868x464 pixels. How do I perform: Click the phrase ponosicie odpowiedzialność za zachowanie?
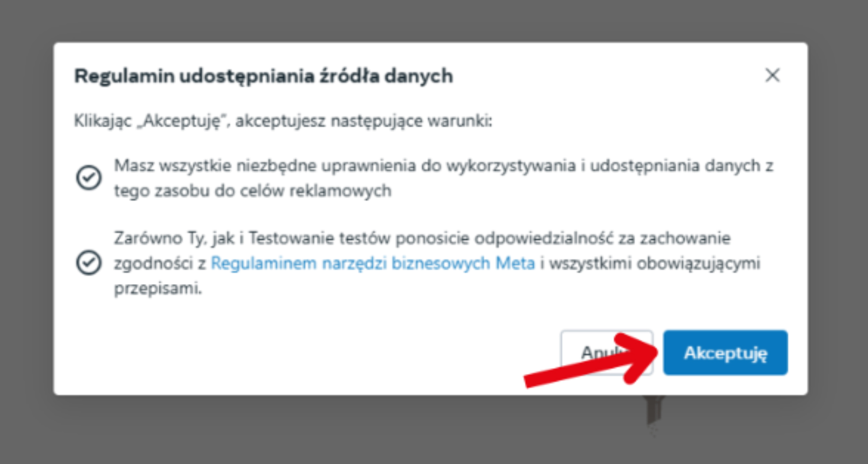click(x=563, y=238)
